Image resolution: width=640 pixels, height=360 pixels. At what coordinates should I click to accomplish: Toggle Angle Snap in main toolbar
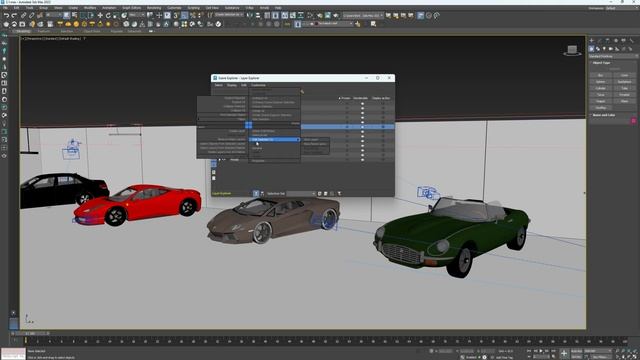click(184, 16)
